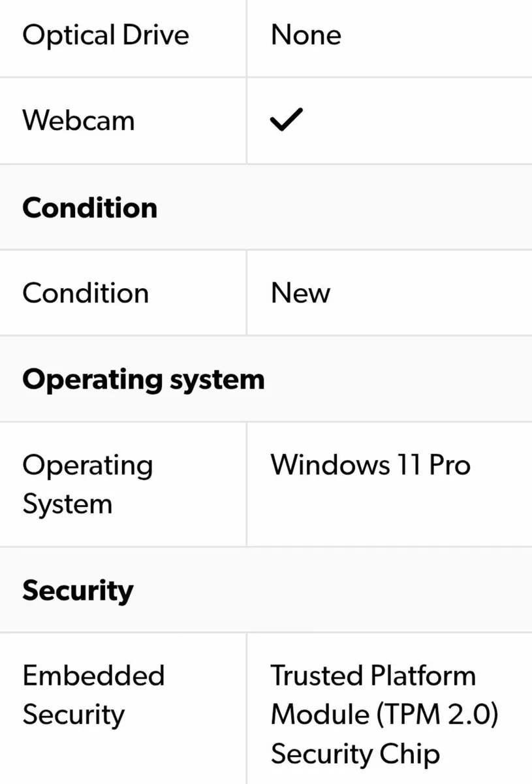Click the word "Embedded" in the row label
Viewport: 532px width, 784px height.
click(93, 676)
